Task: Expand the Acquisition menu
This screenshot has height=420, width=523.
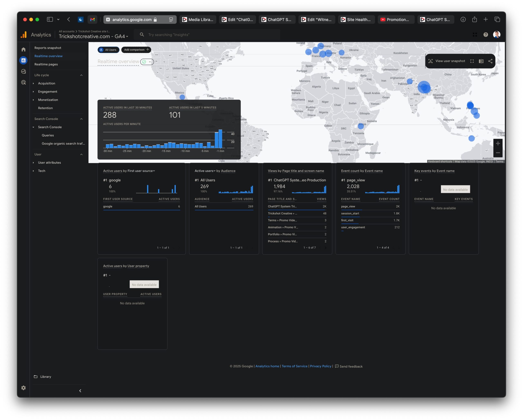Action: pyautogui.click(x=34, y=83)
